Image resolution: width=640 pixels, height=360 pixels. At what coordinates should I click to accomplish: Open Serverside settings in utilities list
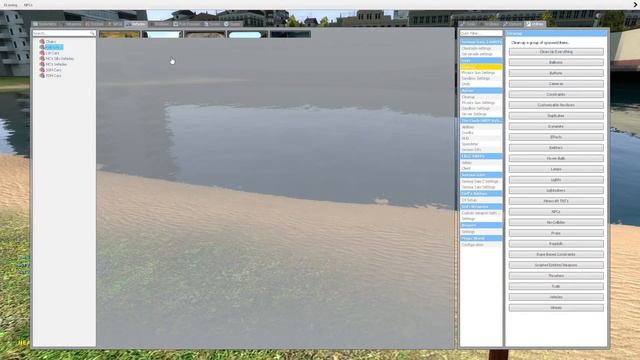click(481, 54)
